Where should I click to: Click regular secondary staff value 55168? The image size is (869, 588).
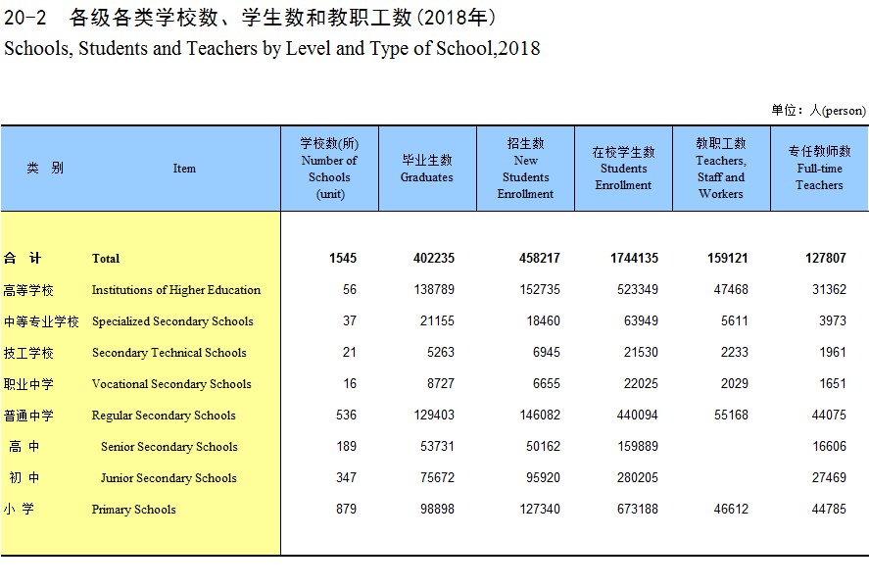[731, 416]
